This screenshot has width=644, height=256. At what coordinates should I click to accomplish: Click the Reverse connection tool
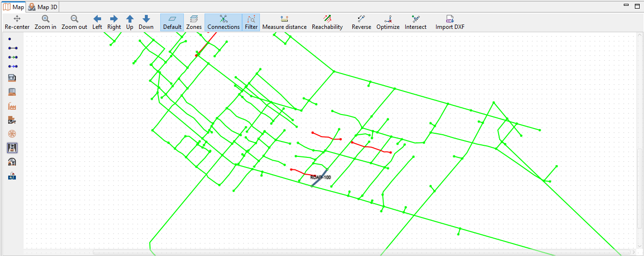coord(361,23)
